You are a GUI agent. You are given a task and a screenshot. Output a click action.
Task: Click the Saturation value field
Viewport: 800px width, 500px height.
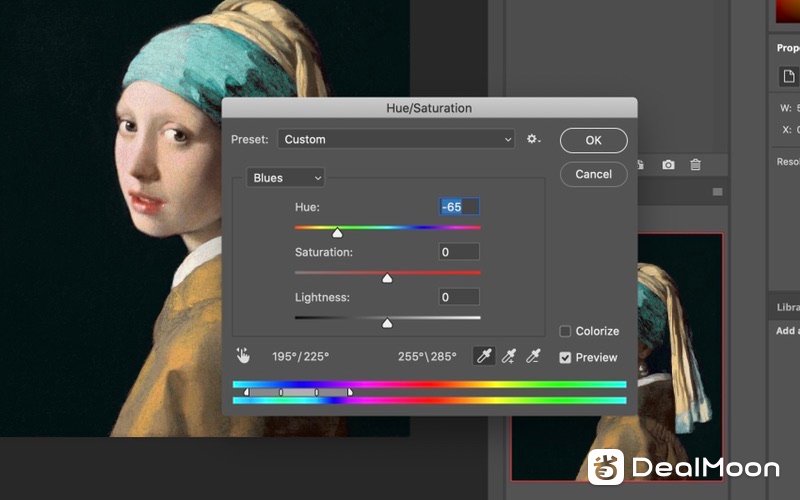(459, 252)
